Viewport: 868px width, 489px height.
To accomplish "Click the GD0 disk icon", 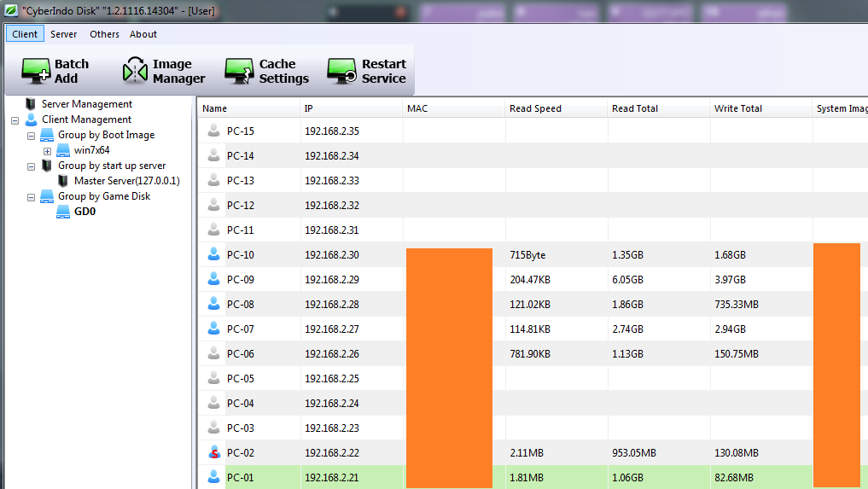I will point(63,212).
